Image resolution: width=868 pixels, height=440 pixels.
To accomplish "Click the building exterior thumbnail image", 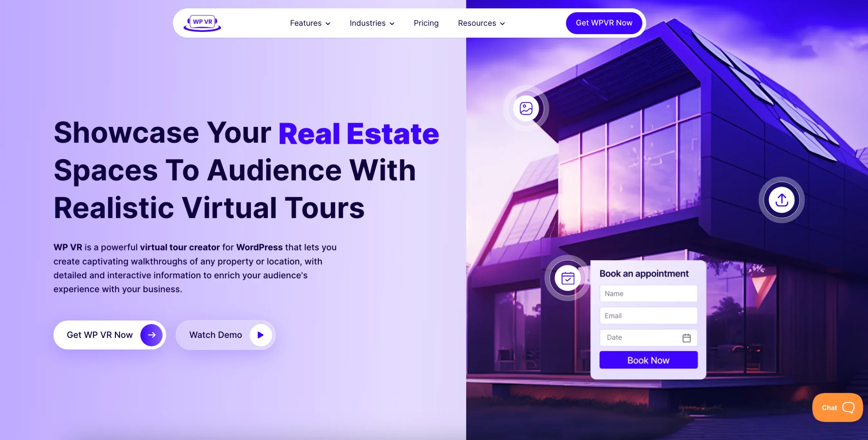I will click(x=526, y=108).
